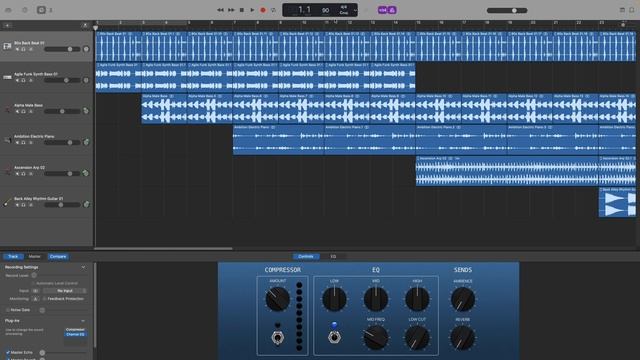Start recording with red Record button

pos(263,10)
